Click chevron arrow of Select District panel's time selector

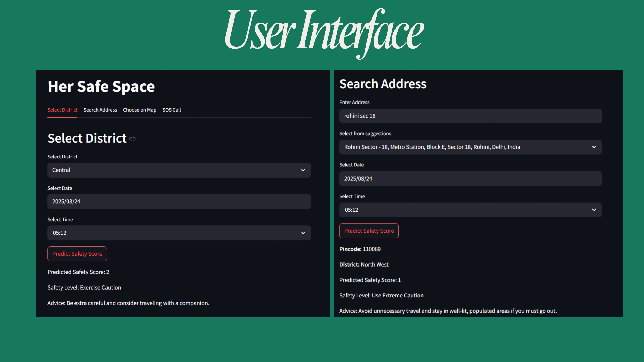[x=303, y=233]
